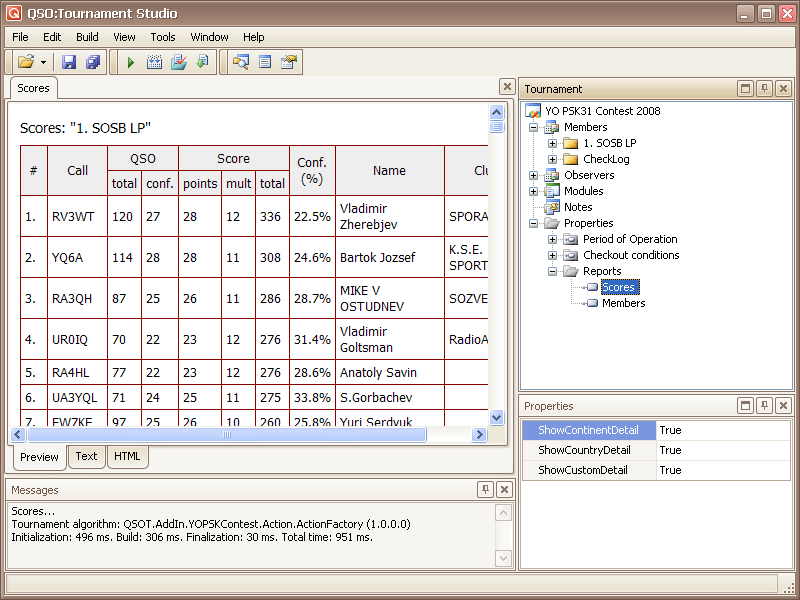Viewport: 800px width, 600px height.
Task: Switch to the HTML tab
Action: click(x=127, y=456)
